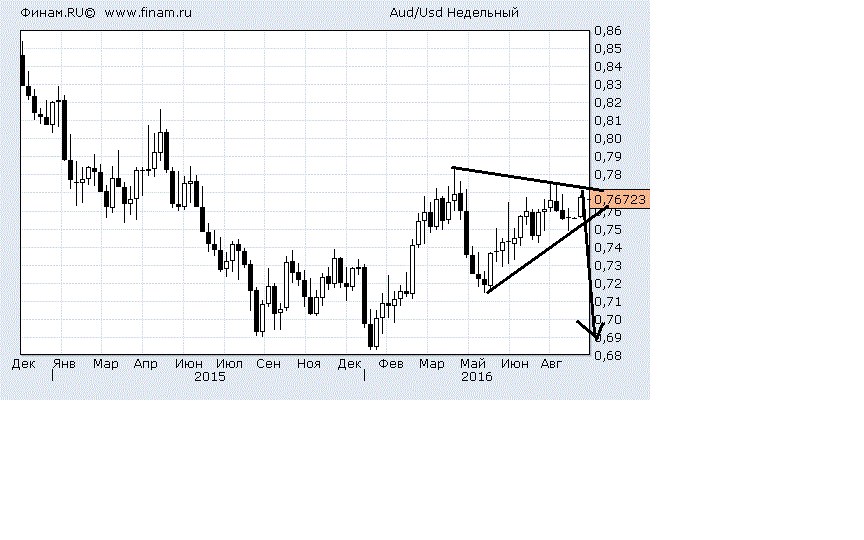Click the Апр month label
864x540 pixels.
pyautogui.click(x=145, y=364)
